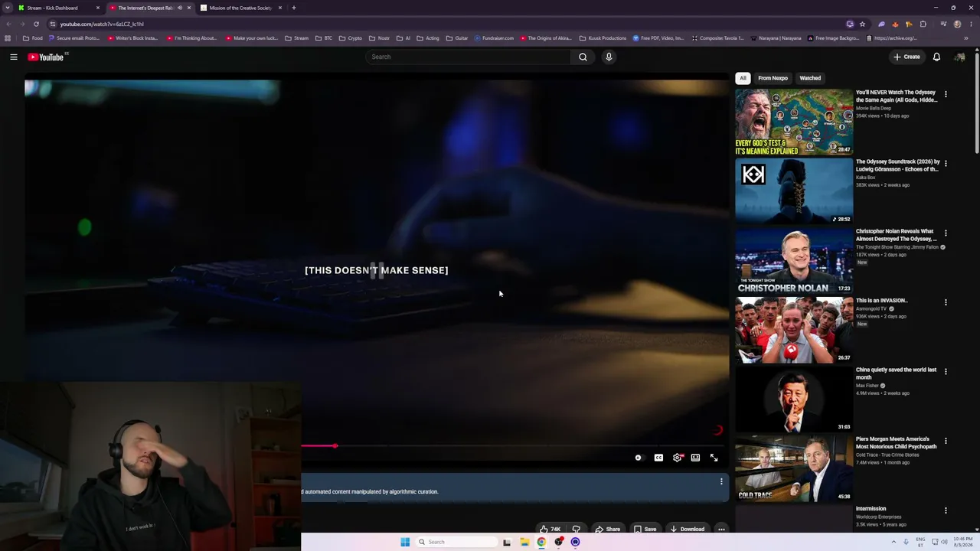Open File Explorer from the taskbar
Image resolution: width=980 pixels, height=551 pixels.
(x=524, y=542)
